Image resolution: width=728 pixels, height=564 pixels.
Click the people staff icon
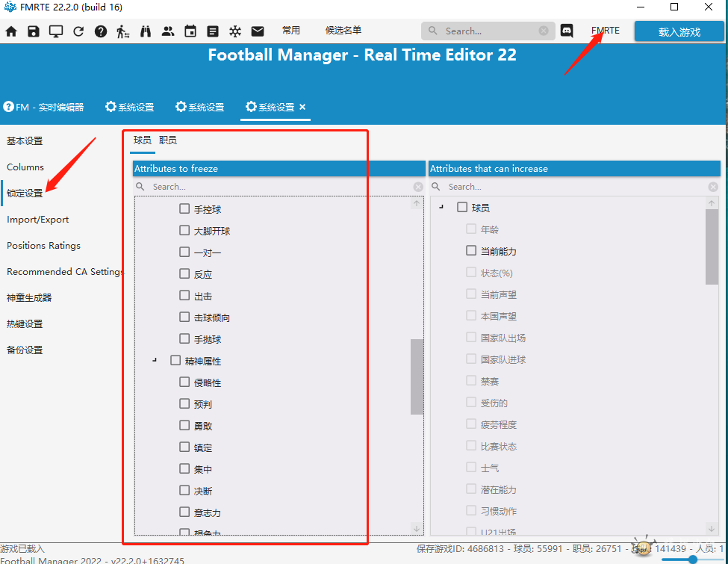tap(167, 31)
